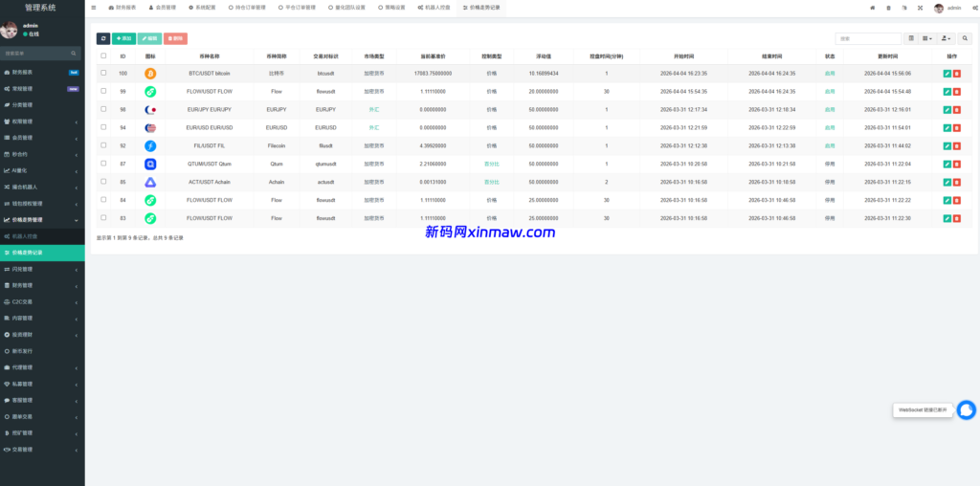Open the blue chat bubble widget

click(x=967, y=409)
